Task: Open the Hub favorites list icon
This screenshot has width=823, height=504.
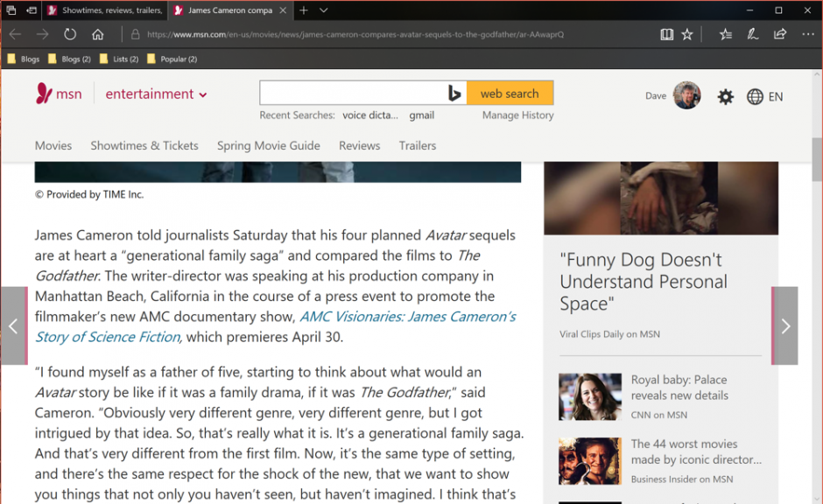Action: click(x=725, y=34)
